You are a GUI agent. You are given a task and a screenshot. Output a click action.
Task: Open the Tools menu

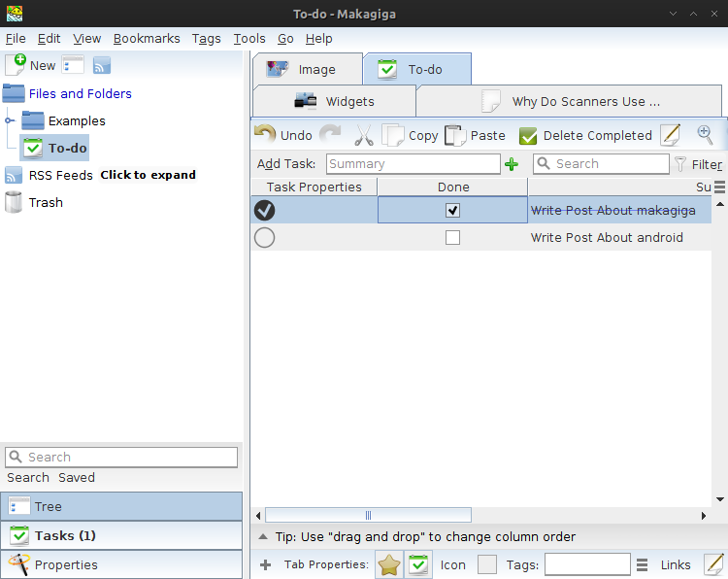(249, 39)
